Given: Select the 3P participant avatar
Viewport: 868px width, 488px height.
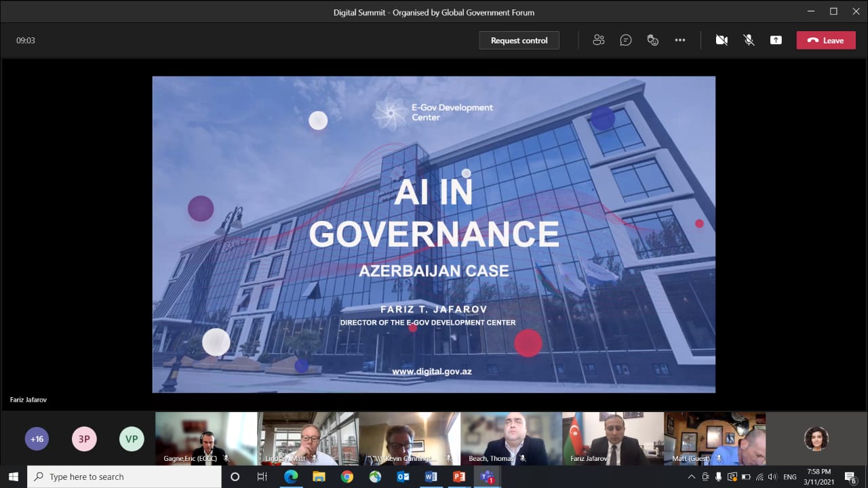Looking at the screenshot, I should click(84, 439).
